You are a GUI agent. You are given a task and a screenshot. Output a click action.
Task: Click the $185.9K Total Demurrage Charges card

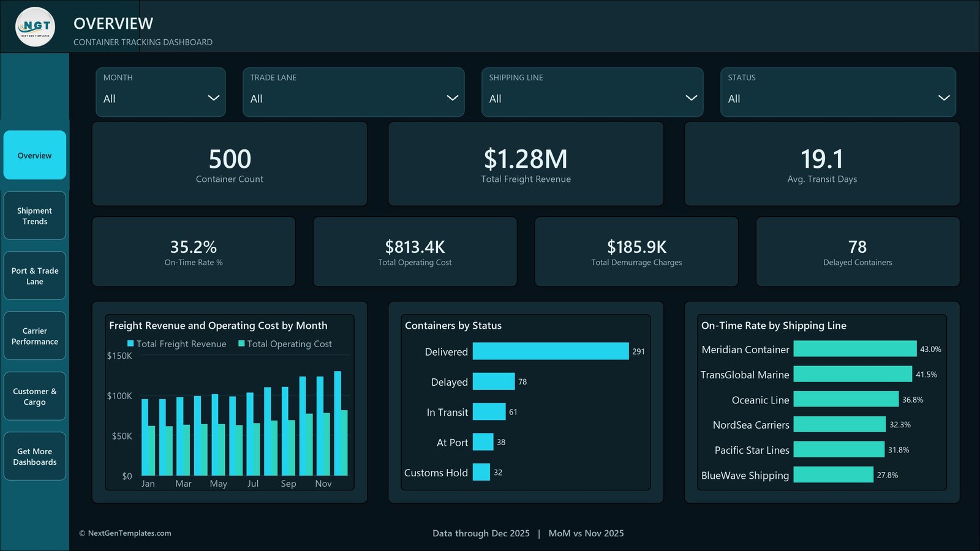click(x=636, y=252)
